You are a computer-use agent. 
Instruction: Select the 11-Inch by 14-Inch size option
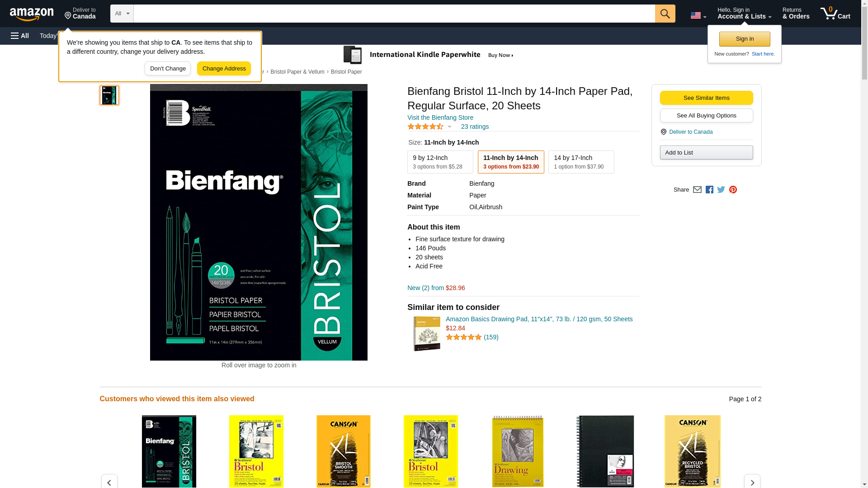click(x=511, y=162)
